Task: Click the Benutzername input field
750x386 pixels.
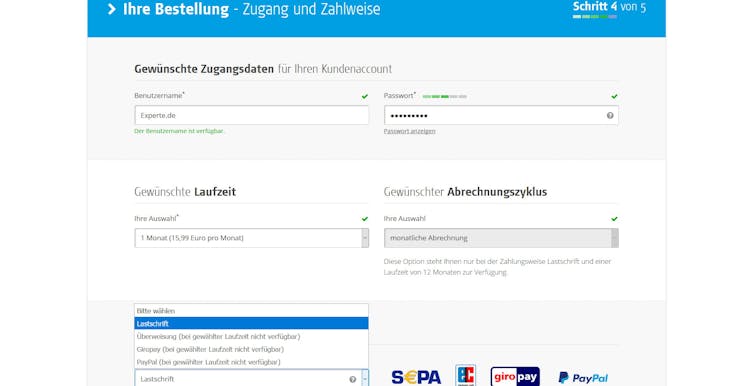Action: click(x=252, y=115)
